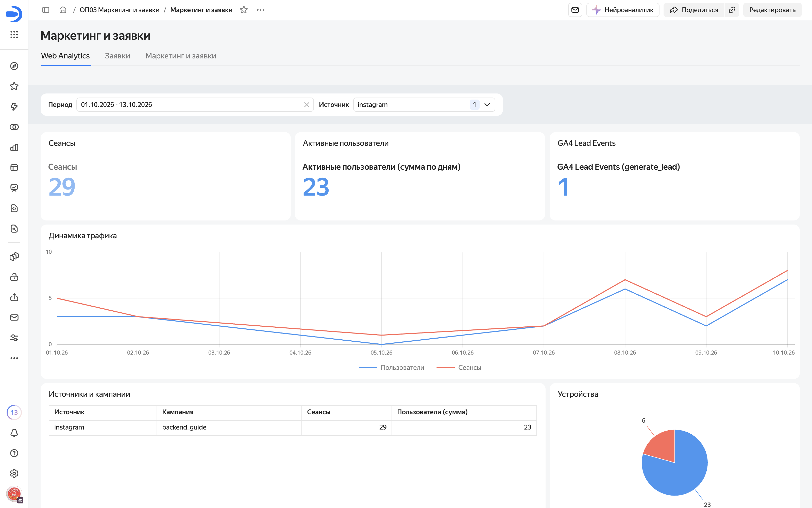Open Нейроаналитик assistant
The width and height of the screenshot is (812, 508).
[x=623, y=10]
